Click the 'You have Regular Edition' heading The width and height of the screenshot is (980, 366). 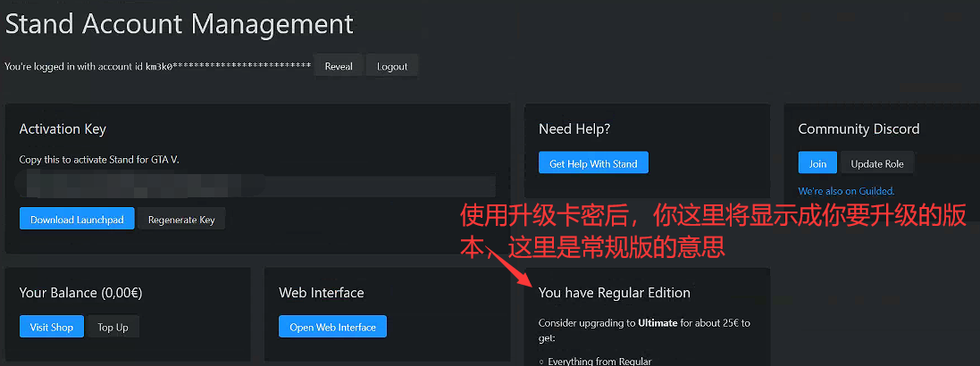pyautogui.click(x=614, y=293)
